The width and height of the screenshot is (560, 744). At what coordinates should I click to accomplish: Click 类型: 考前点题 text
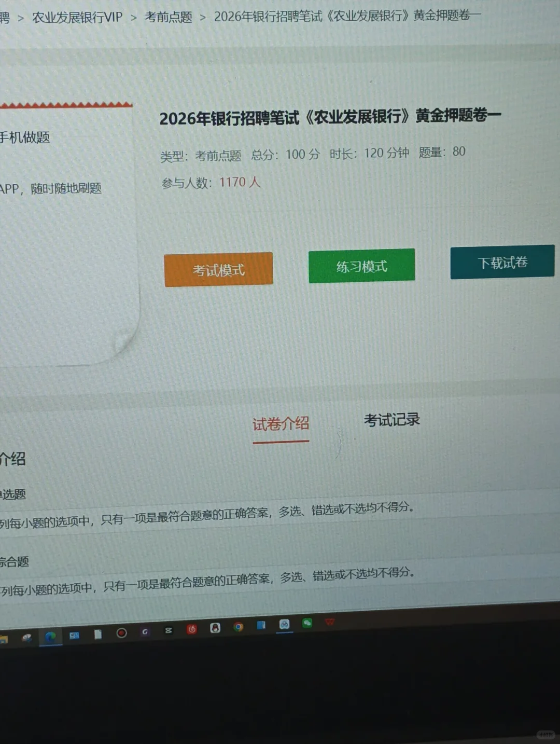pyautogui.click(x=201, y=156)
